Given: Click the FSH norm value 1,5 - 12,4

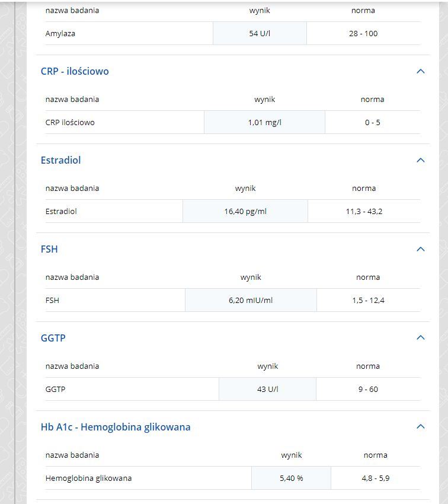Looking at the screenshot, I should pos(368,300).
